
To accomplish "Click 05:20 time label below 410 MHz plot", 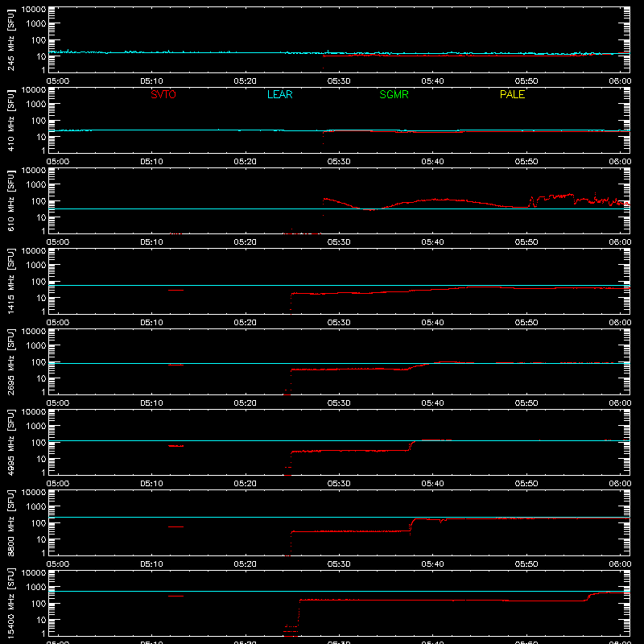I will [246, 162].
